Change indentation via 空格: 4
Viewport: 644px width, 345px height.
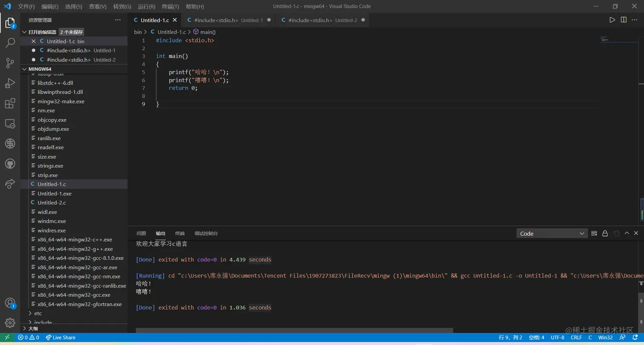pos(536,337)
